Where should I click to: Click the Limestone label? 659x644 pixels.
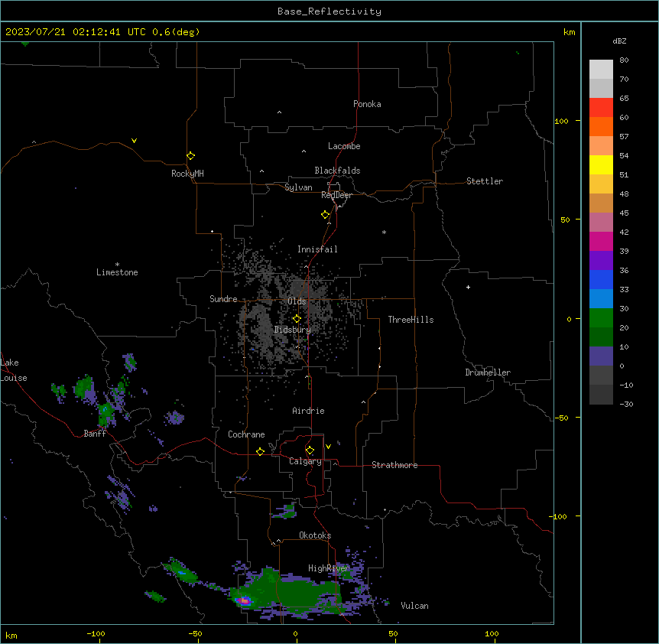[117, 272]
